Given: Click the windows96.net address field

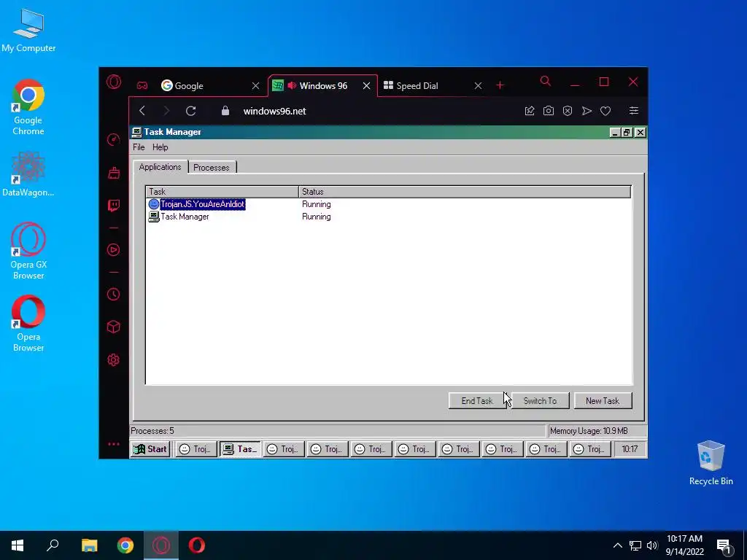Looking at the screenshot, I should [274, 111].
